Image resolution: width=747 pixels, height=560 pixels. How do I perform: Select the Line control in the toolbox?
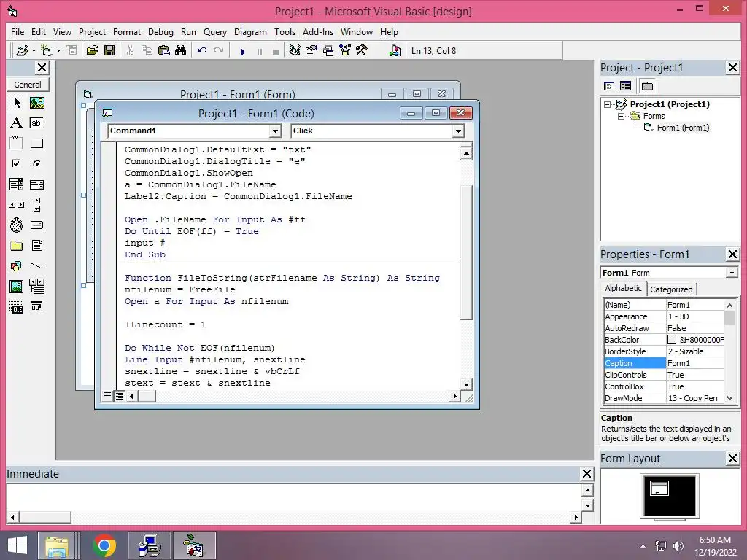pyautogui.click(x=36, y=265)
